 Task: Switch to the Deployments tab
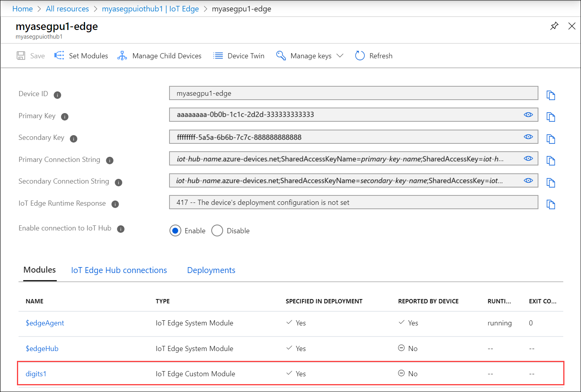click(x=211, y=270)
